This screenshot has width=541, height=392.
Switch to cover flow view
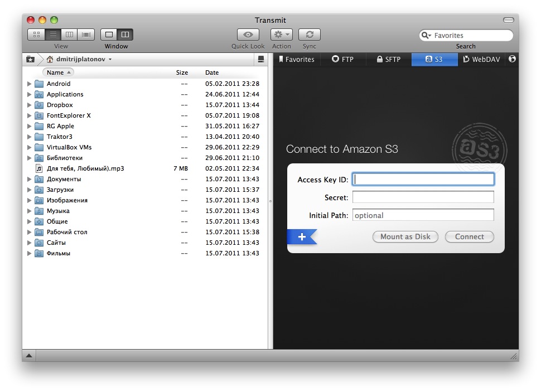(86, 35)
